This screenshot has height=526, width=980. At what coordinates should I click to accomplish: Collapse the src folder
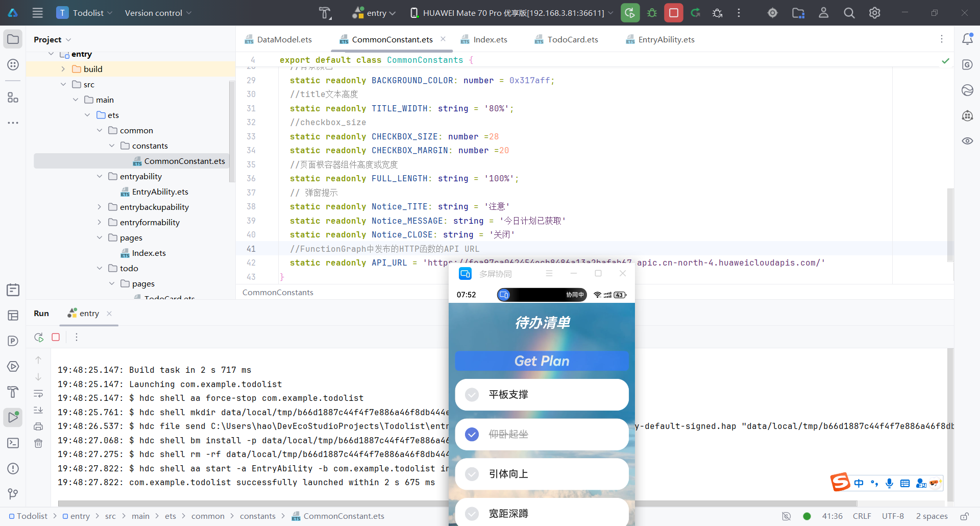pos(63,84)
